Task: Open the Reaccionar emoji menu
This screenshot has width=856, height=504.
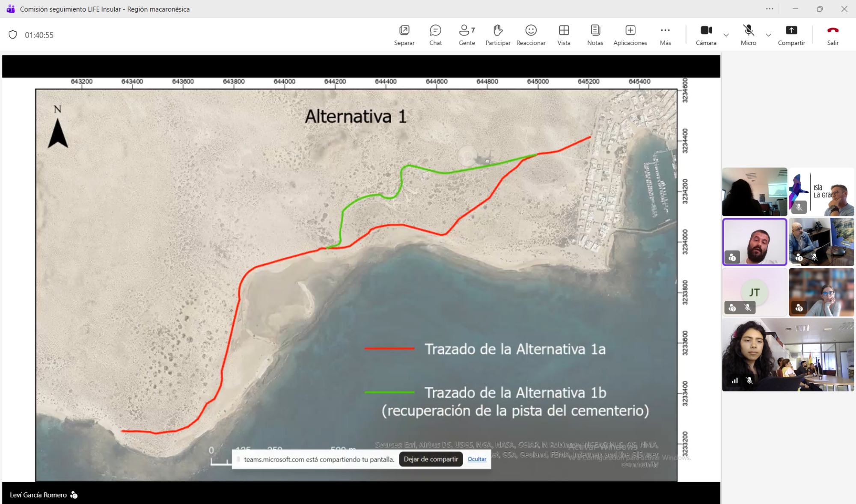Action: pos(531,35)
